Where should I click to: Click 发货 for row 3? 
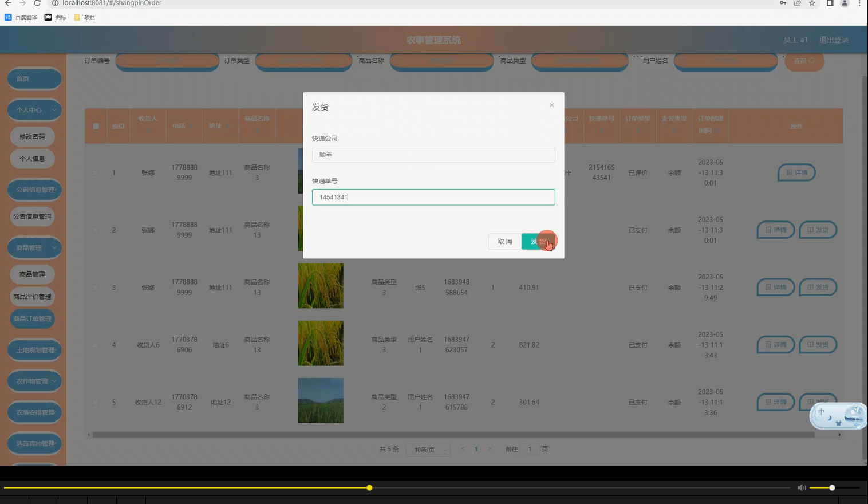[x=818, y=287]
